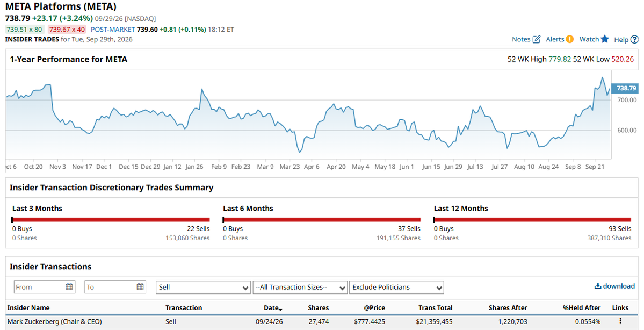Click the 739.67 x 40 ask quote
This screenshot has width=644, height=330.
tap(67, 29)
